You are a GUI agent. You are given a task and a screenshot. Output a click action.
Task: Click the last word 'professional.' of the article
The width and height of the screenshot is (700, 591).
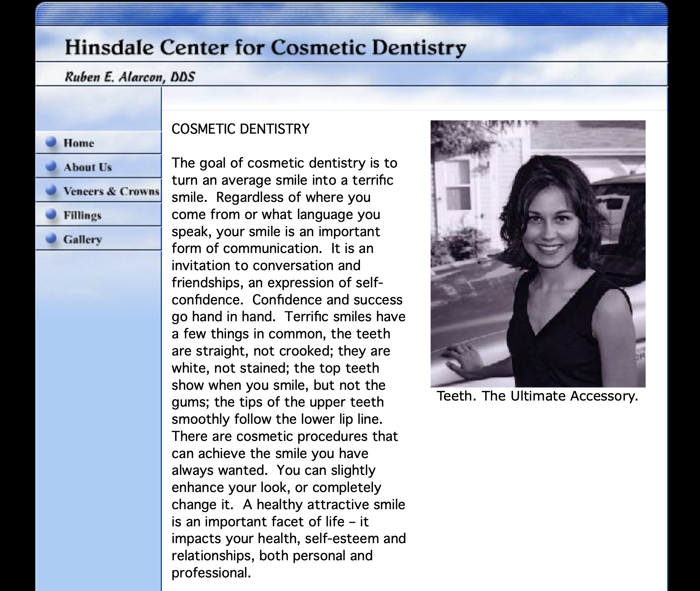[x=211, y=573]
